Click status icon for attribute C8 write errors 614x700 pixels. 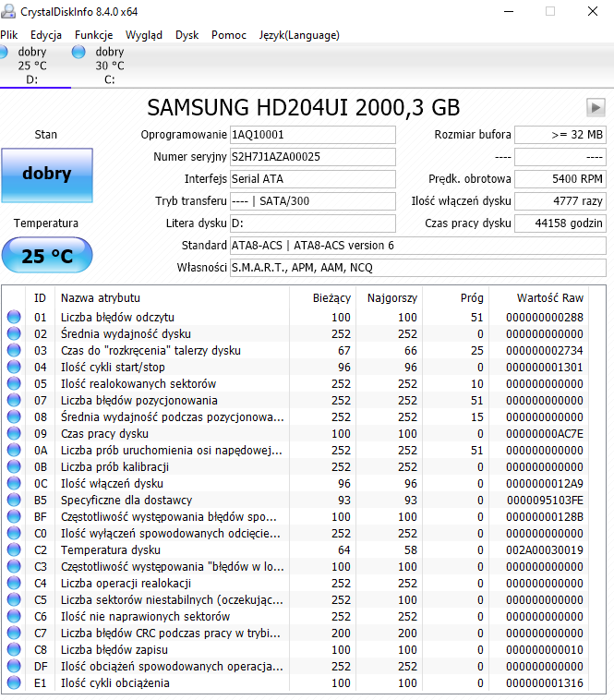tap(14, 649)
